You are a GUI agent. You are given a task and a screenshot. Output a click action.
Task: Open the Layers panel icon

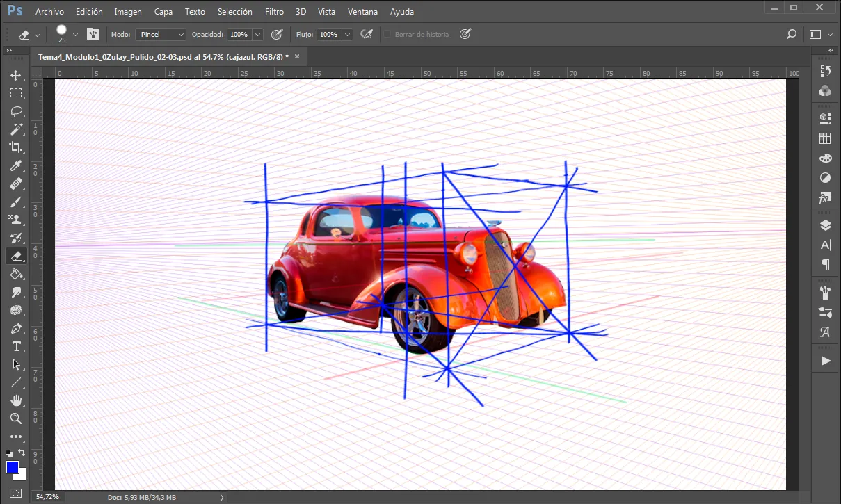point(826,225)
